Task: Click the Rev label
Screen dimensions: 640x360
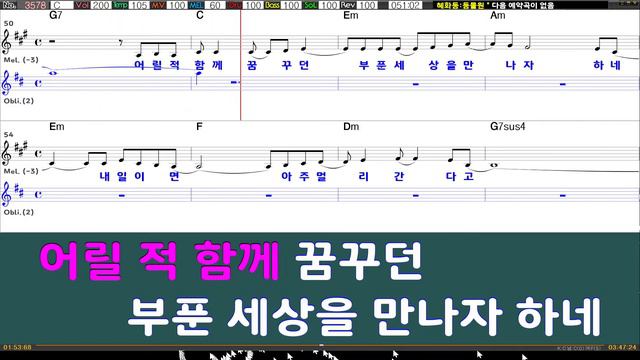Action: coord(348,5)
